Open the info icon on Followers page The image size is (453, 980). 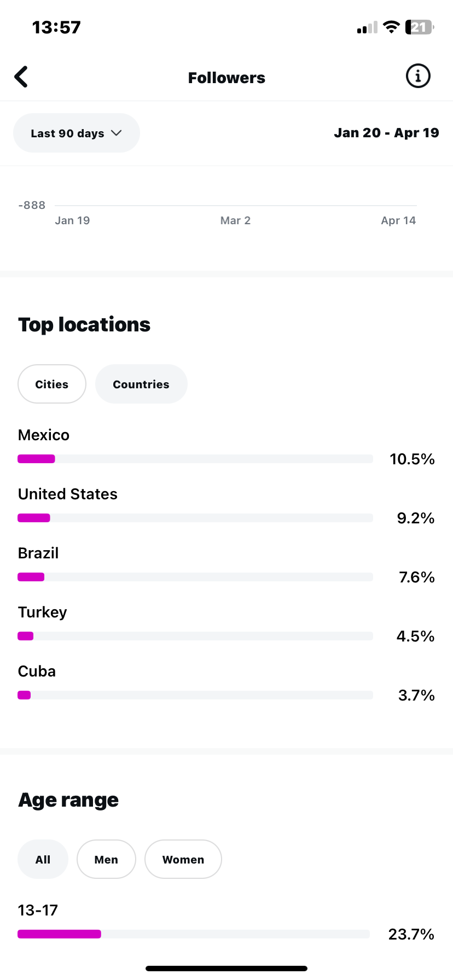[x=418, y=76]
